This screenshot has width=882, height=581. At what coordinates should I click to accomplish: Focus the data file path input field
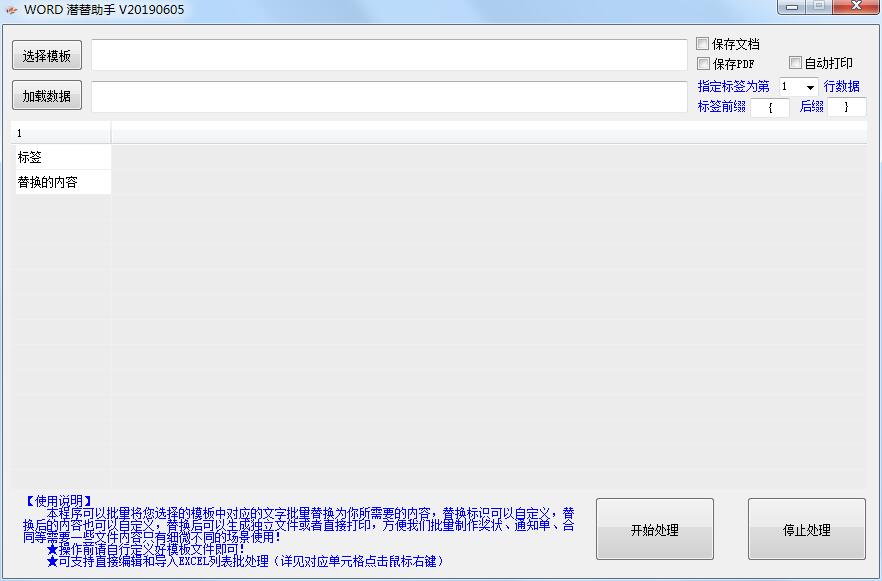pos(389,96)
